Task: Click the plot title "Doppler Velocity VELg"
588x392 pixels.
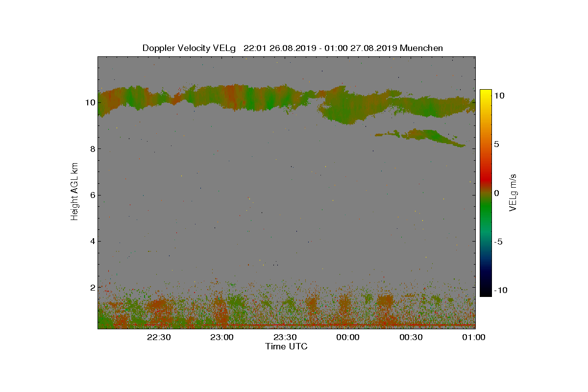Action: click(189, 48)
